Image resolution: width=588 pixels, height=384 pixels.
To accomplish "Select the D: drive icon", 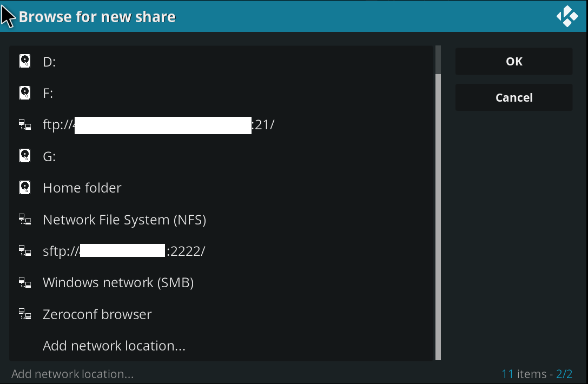I will pos(25,61).
